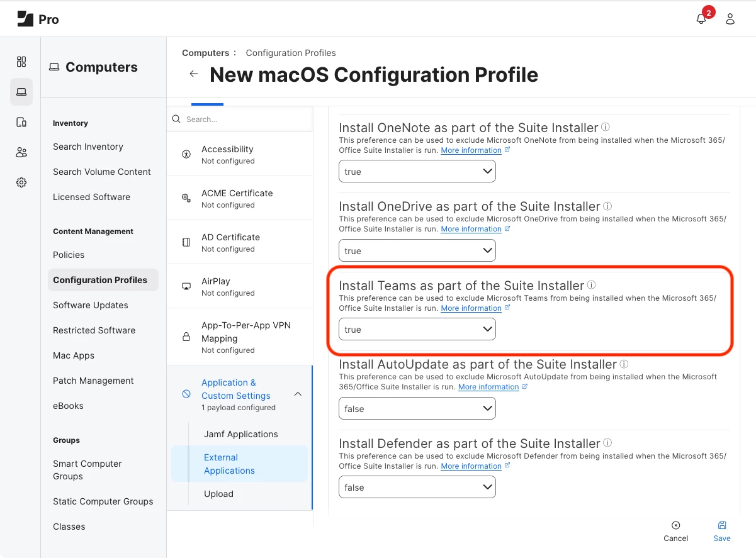The image size is (756, 558).
Task: Open Policies in sidebar
Action: [x=69, y=255]
